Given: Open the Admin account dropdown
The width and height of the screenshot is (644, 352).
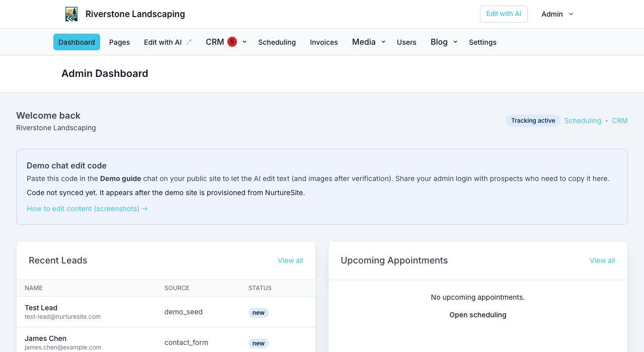Looking at the screenshot, I should click(557, 14).
